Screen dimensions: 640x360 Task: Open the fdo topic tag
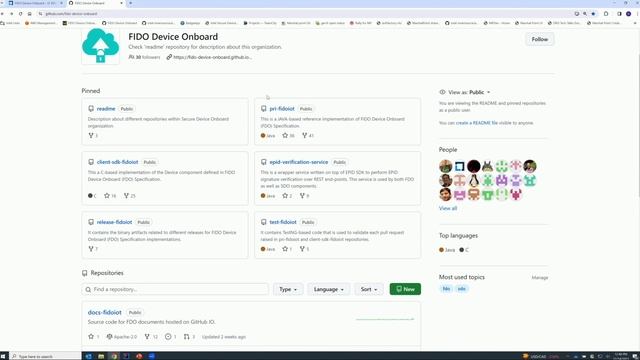pos(446,289)
